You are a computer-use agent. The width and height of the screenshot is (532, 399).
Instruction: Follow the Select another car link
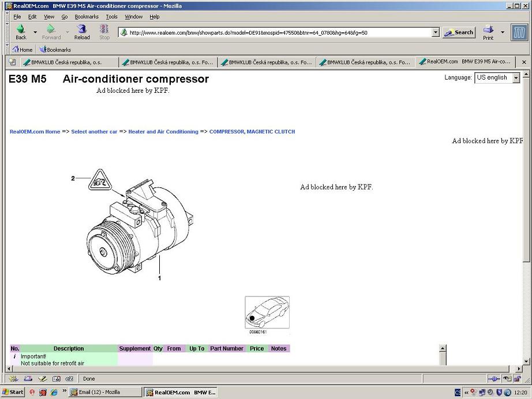[94, 131]
